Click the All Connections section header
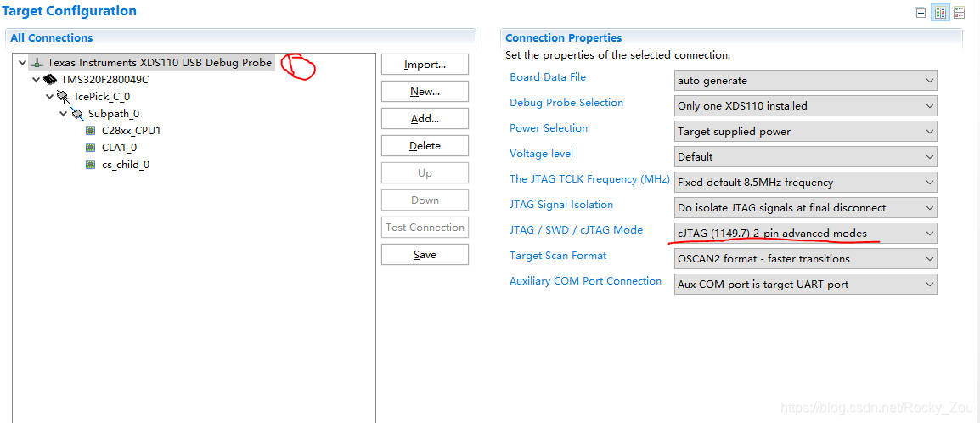980x423 pixels. (51, 38)
